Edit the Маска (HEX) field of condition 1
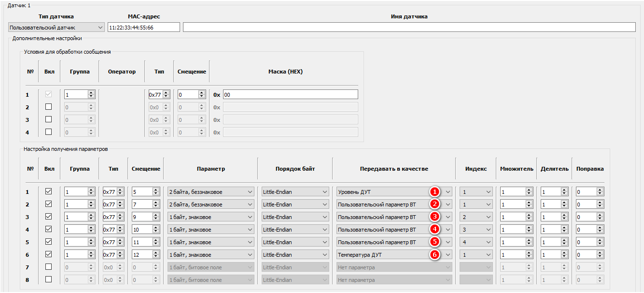This screenshot has height=293, width=644. click(290, 95)
